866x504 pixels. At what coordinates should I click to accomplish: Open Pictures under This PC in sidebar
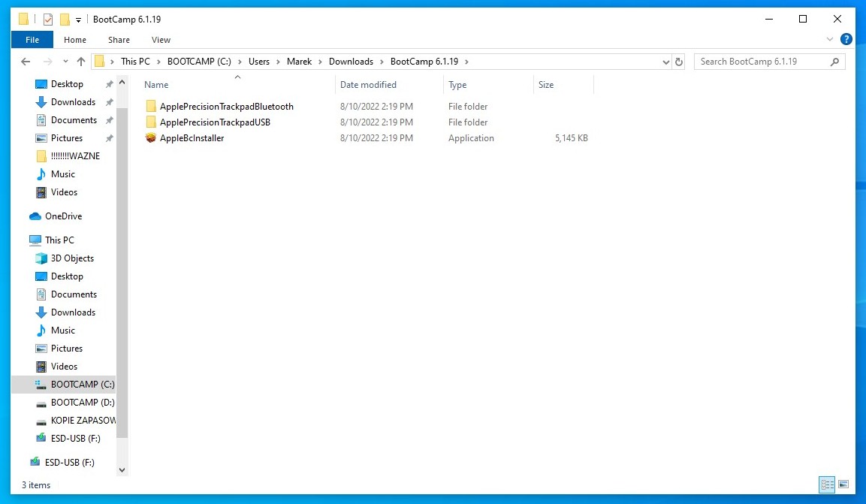[67, 349]
